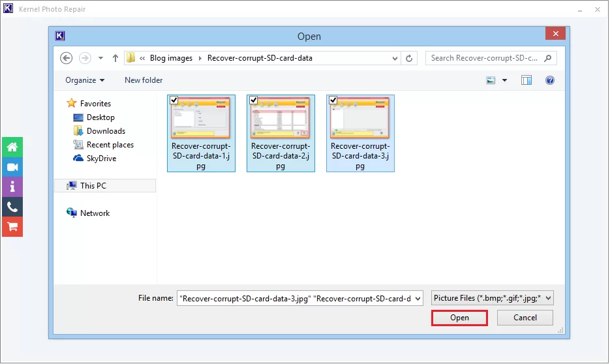
Task: Select This PC in navigation pane
Action: pyautogui.click(x=93, y=186)
